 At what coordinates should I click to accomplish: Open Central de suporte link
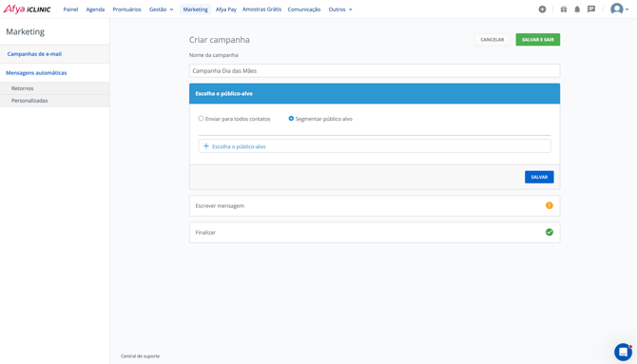(x=140, y=355)
